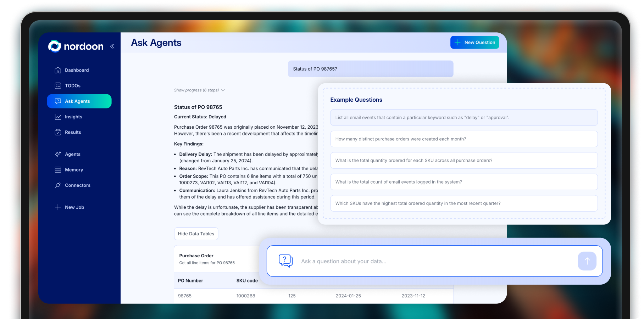Click the Dashboard home icon
The height and width of the screenshot is (319, 644).
tap(58, 70)
